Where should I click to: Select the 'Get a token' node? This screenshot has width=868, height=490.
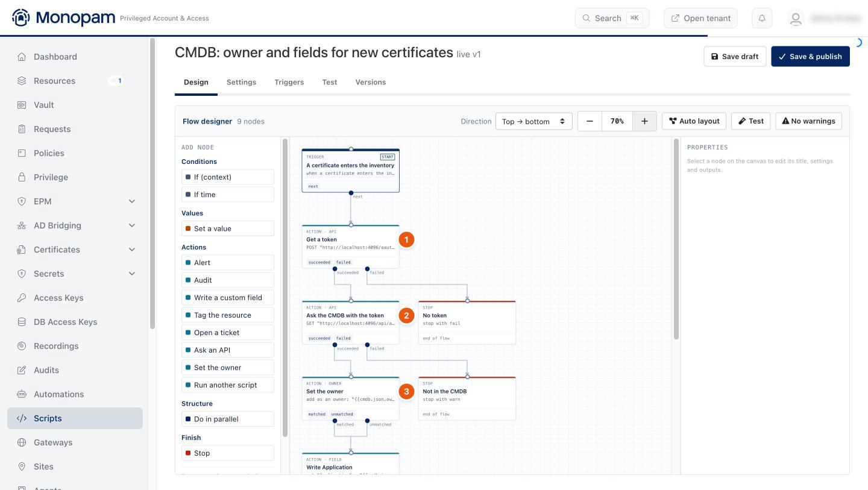coord(350,247)
